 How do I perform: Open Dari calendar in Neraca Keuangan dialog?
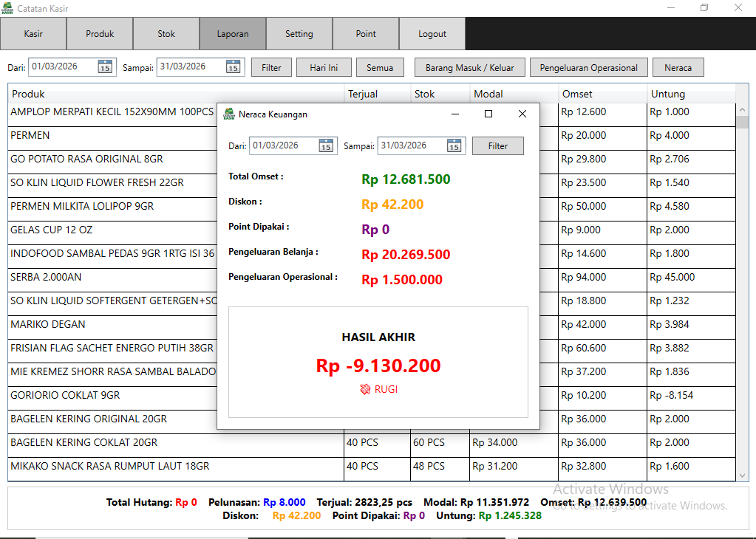point(326,146)
